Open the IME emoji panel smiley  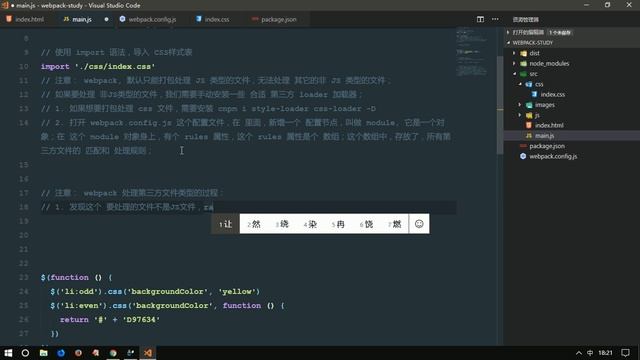pos(419,224)
